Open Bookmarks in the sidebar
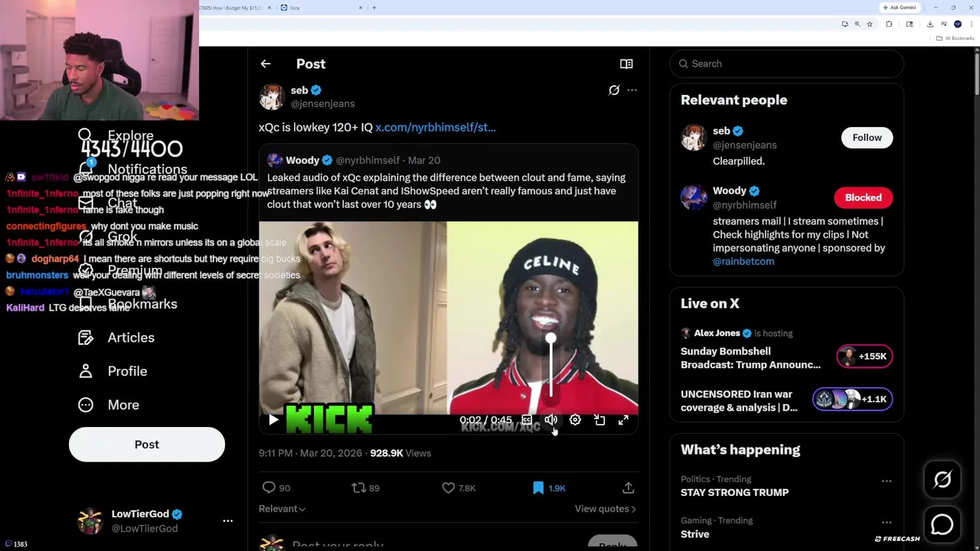 point(128,304)
